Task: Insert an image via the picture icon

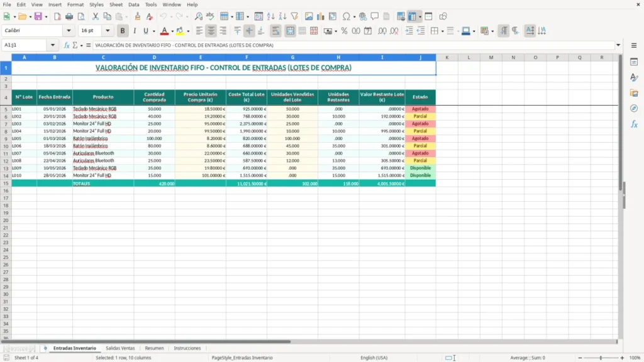Action: click(309, 16)
